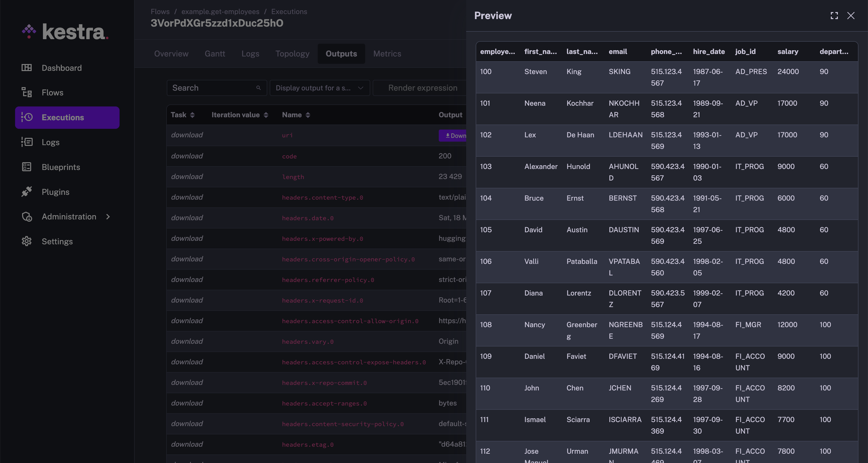Expand the Preview panel to fullscreen

(x=834, y=16)
